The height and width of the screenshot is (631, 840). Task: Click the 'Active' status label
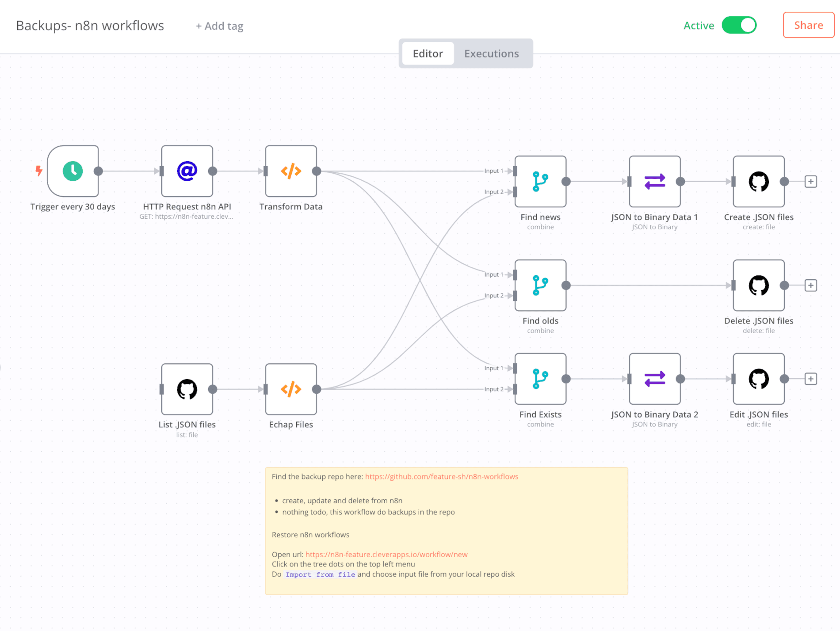699,26
